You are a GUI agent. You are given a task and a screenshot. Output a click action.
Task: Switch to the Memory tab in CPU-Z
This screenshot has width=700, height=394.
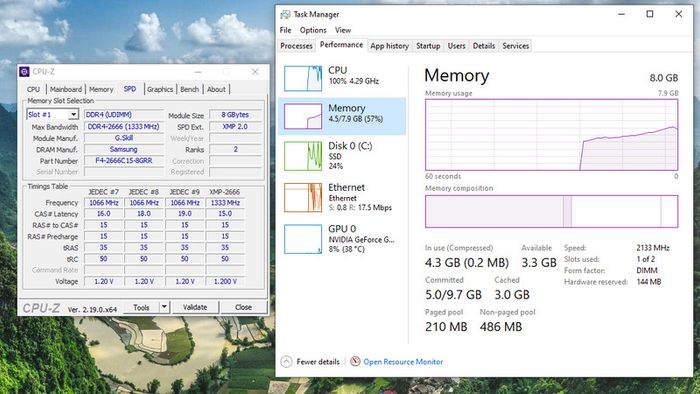pyautogui.click(x=101, y=89)
